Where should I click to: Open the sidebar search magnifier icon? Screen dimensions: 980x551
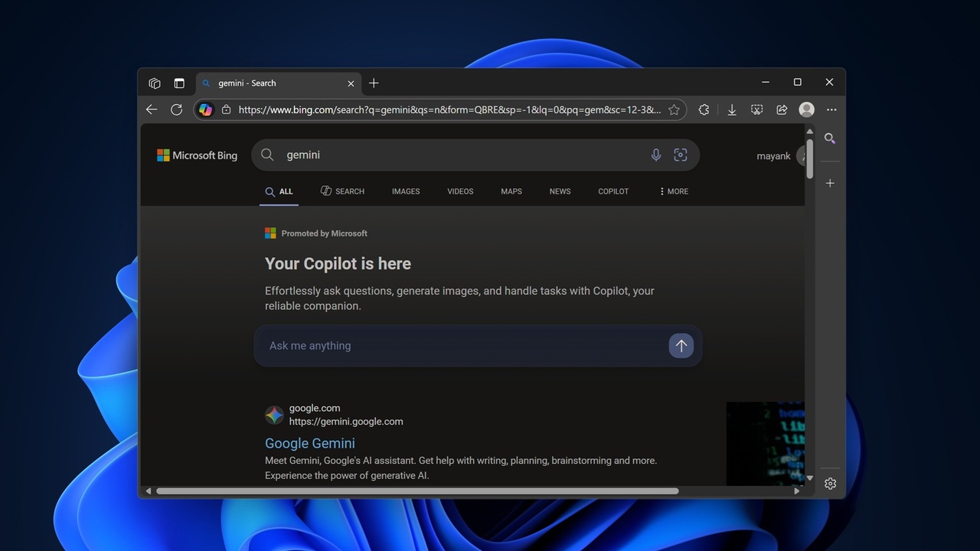point(830,139)
